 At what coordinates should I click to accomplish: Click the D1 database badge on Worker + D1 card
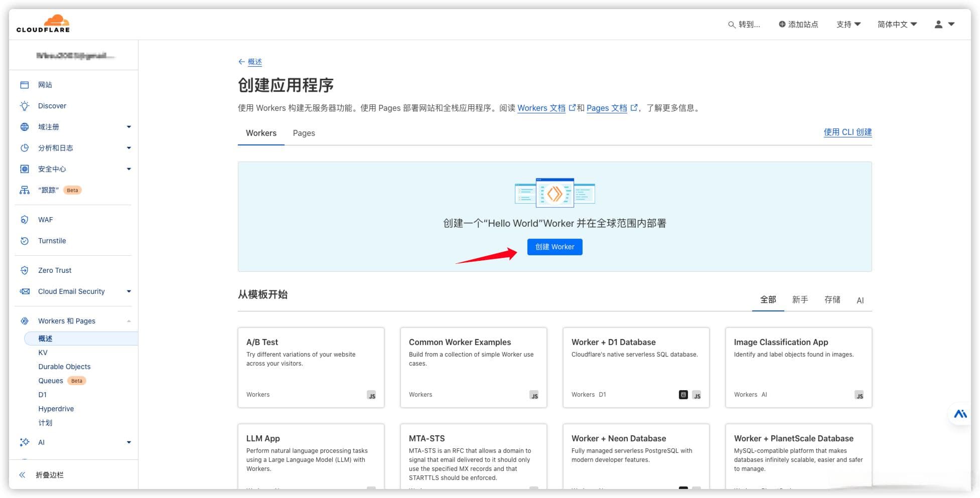683,395
